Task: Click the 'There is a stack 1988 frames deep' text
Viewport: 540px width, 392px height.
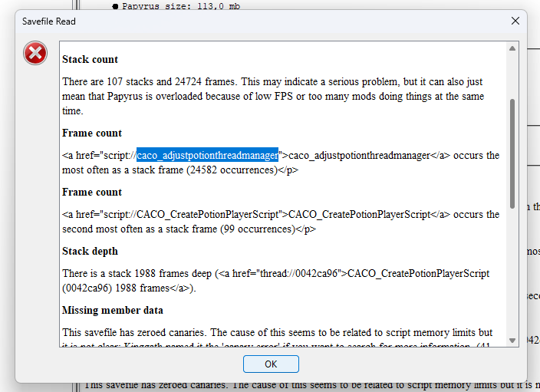Action: tap(137, 274)
